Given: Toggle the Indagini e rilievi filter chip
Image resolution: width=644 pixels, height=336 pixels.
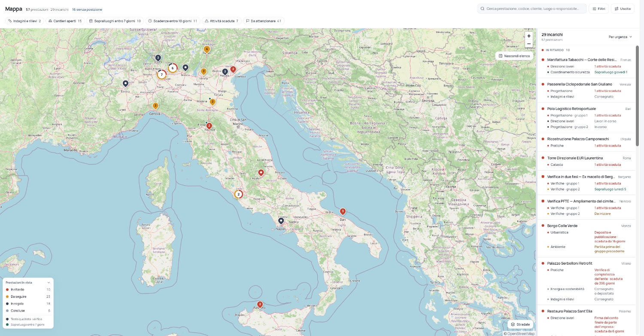Looking at the screenshot, I should tap(24, 21).
